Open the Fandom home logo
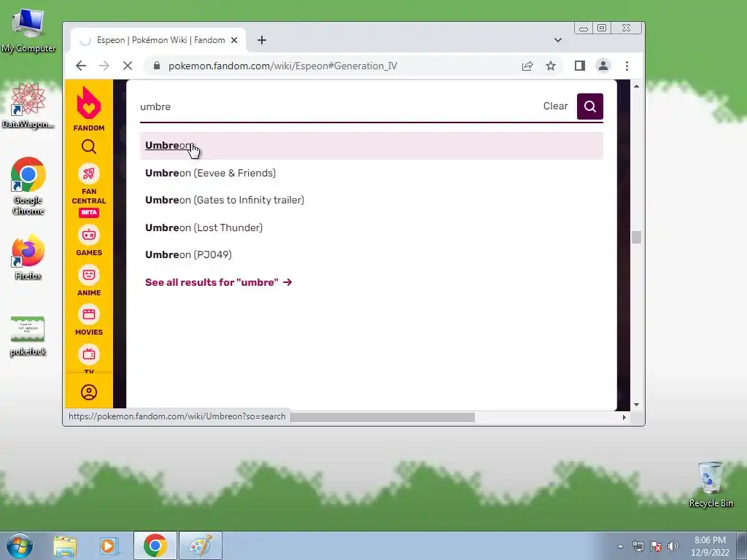The width and height of the screenshot is (747, 560). tap(88, 109)
